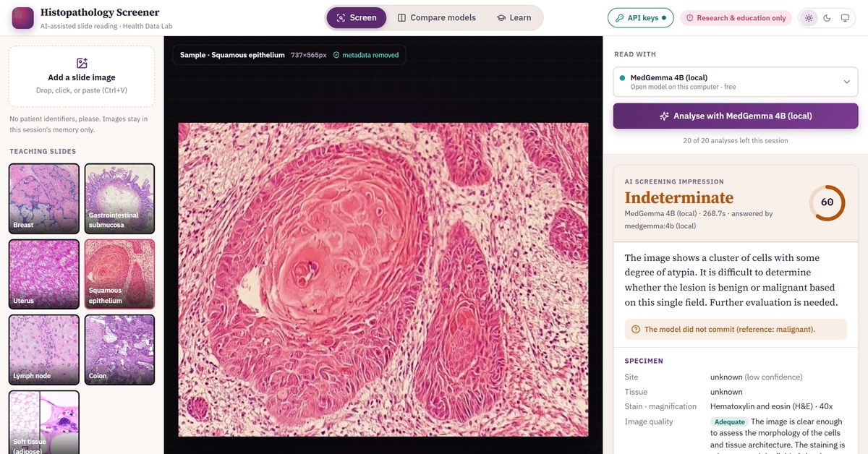Click the 'metadata removed' shield badge
This screenshot has width=868, height=454.
(x=366, y=55)
